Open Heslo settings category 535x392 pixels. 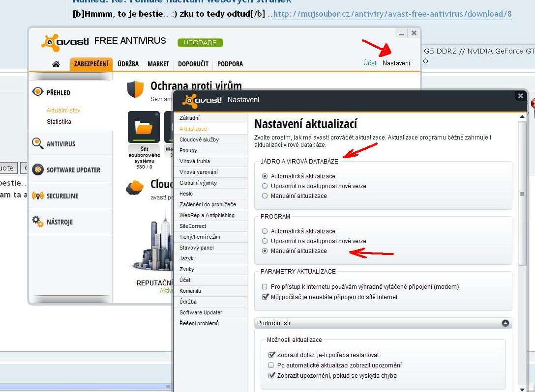[210, 194]
